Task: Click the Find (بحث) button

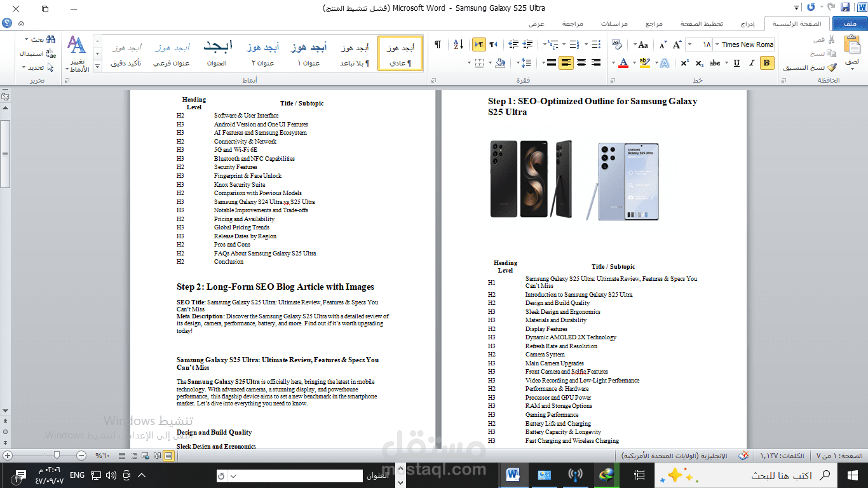Action: click(40, 39)
